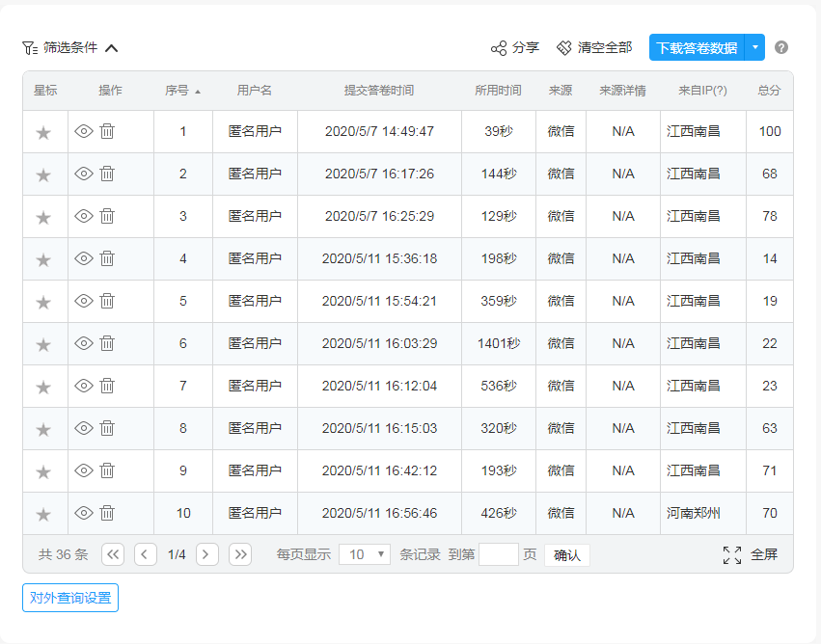
Task: Open 对外查询设置 settings button
Action: (70, 598)
